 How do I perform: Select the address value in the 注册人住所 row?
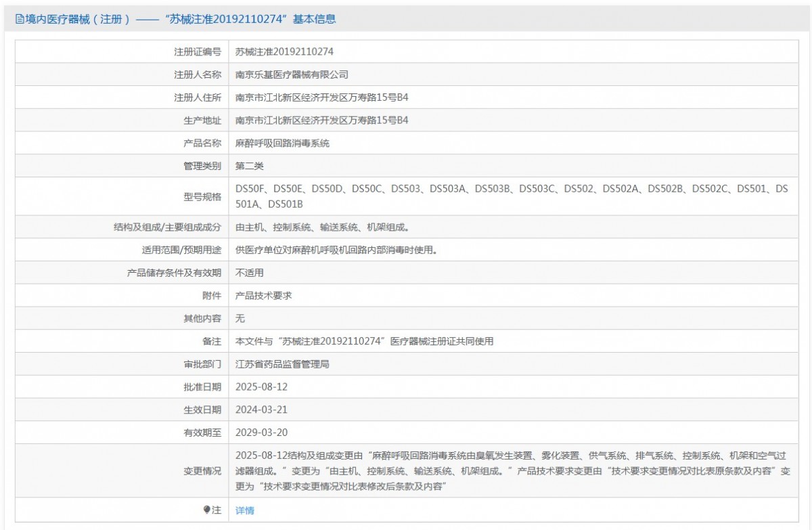321,97
